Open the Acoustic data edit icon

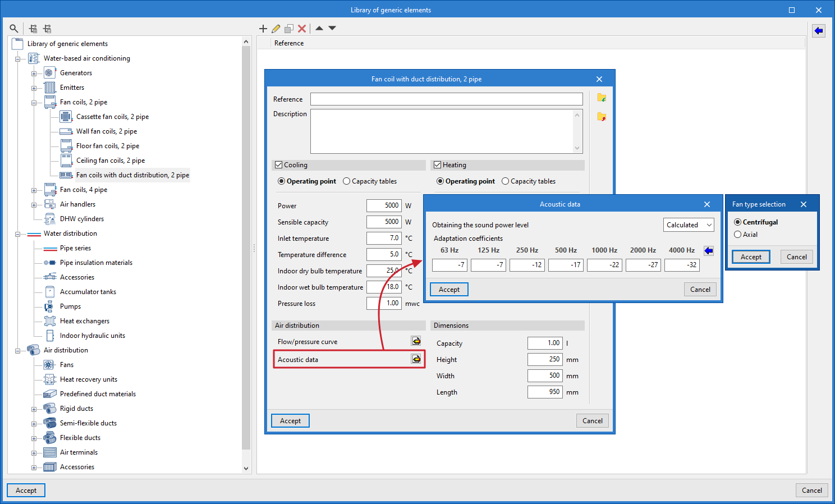coord(416,359)
